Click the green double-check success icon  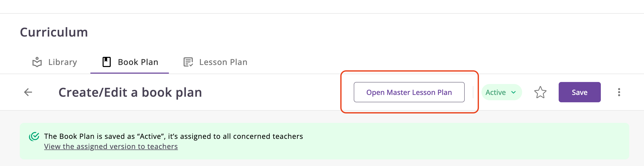pyautogui.click(x=34, y=137)
